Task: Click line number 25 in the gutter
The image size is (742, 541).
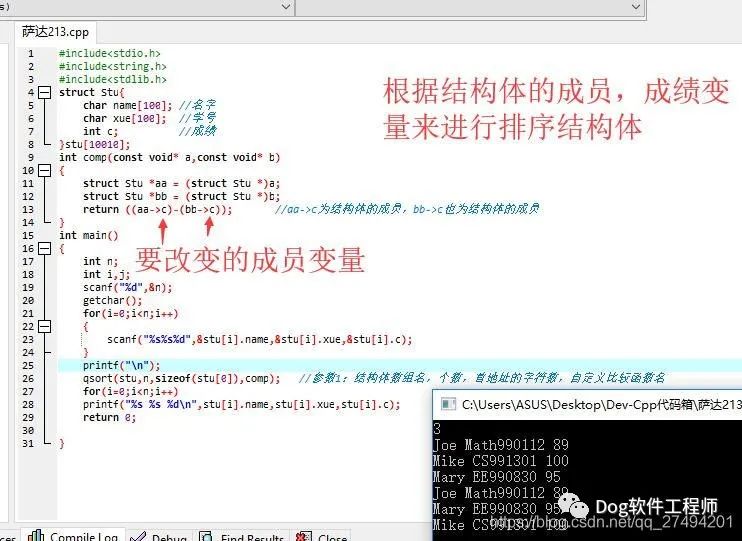Action: [28, 366]
